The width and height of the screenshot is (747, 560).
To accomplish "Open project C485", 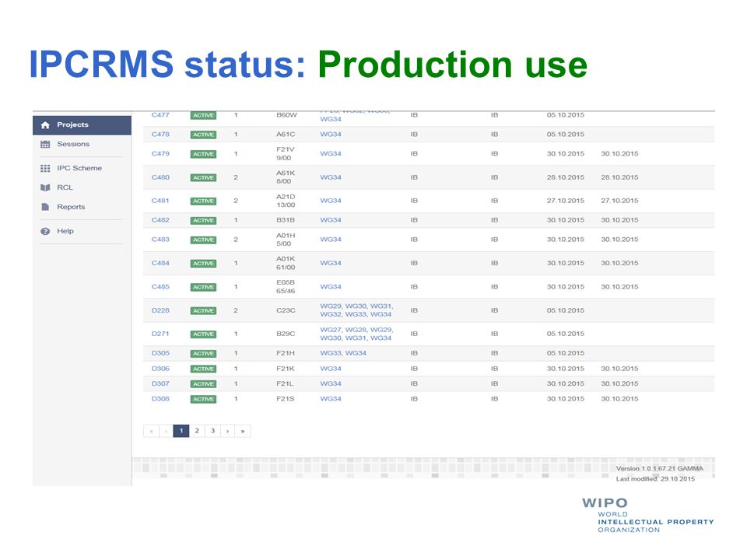I will pos(160,287).
